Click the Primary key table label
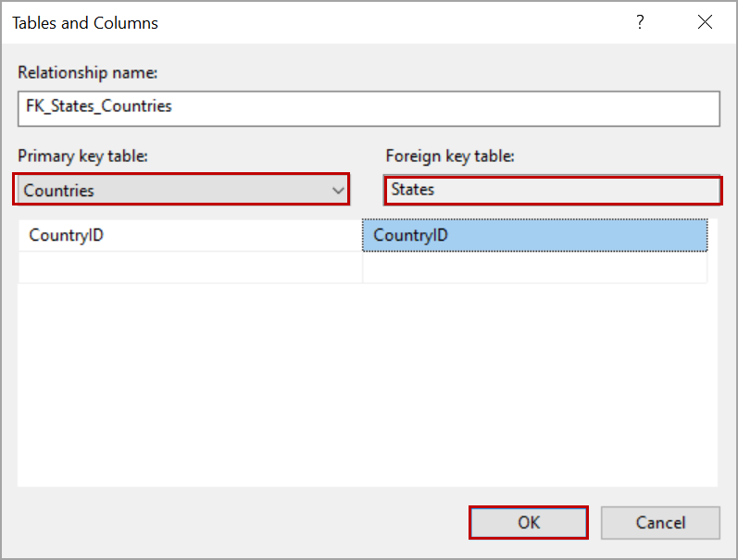Viewport: 738px width, 560px height. [82, 156]
